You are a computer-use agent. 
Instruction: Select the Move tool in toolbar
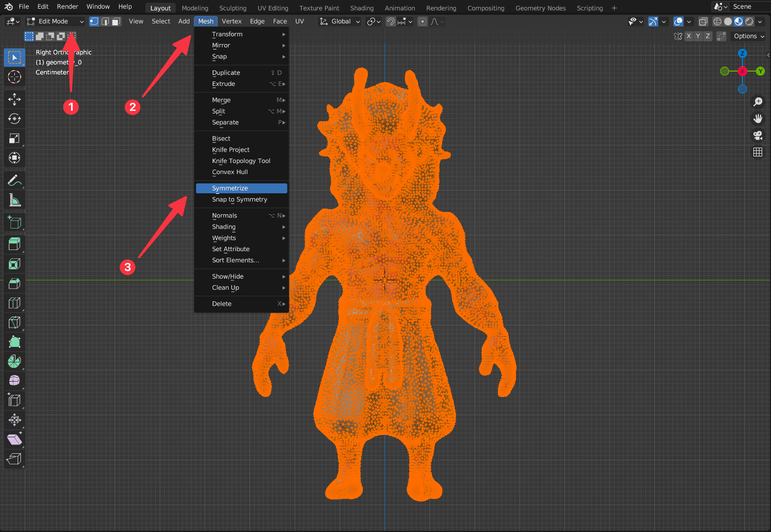[14, 99]
